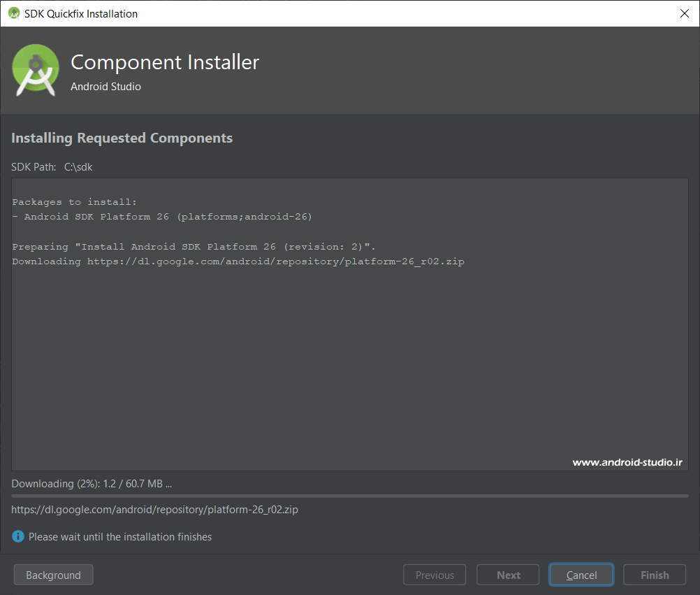Click the 'Downloading (2%): 1.2 / 60.7 MB' status
The width and height of the screenshot is (700, 595).
[92, 483]
